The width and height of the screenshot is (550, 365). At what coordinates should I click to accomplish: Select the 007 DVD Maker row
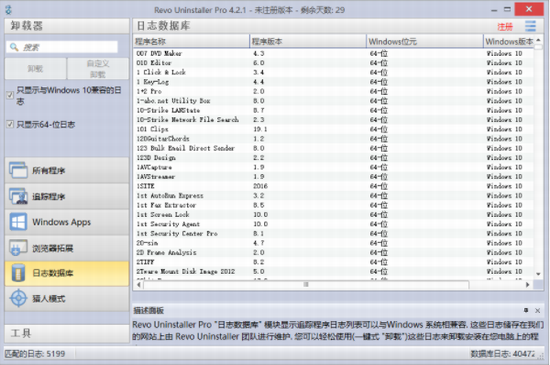tap(333, 53)
